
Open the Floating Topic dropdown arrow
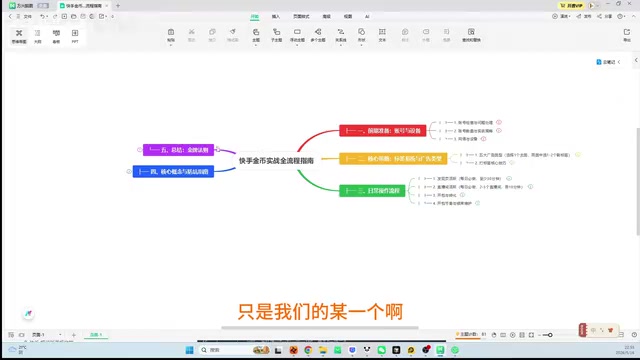[297, 44]
